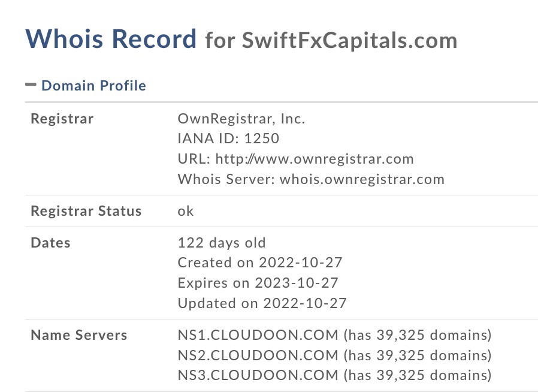Image resolution: width=538 pixels, height=392 pixels.
Task: Click the Dates row label
Action: click(50, 243)
